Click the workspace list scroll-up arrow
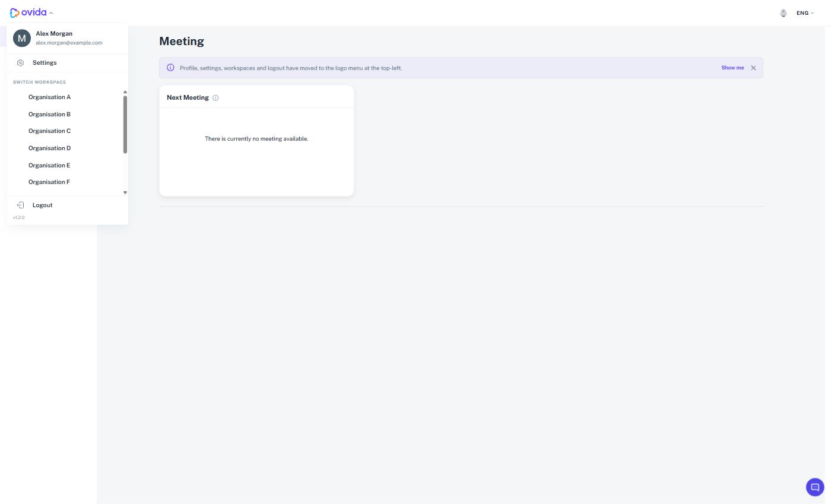 pos(125,92)
